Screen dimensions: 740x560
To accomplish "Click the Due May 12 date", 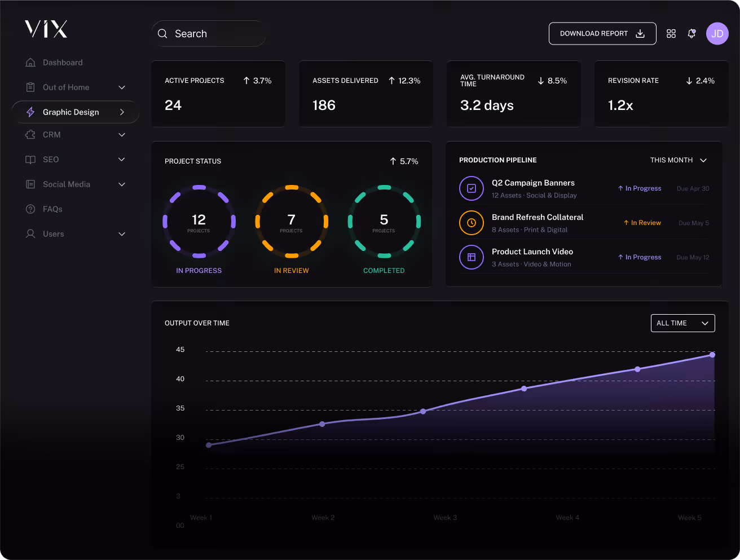I will (693, 257).
